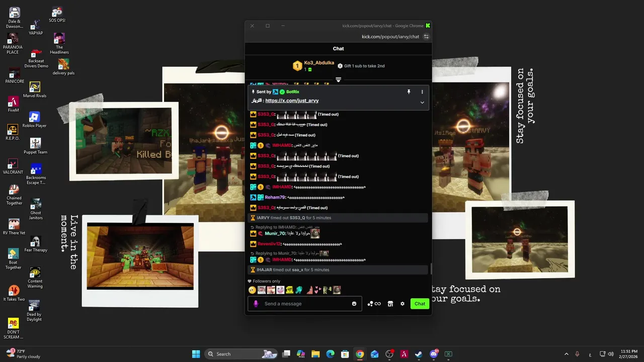The width and height of the screenshot is (644, 362).
Task: Open volume control in system tray
Action: [611, 354]
